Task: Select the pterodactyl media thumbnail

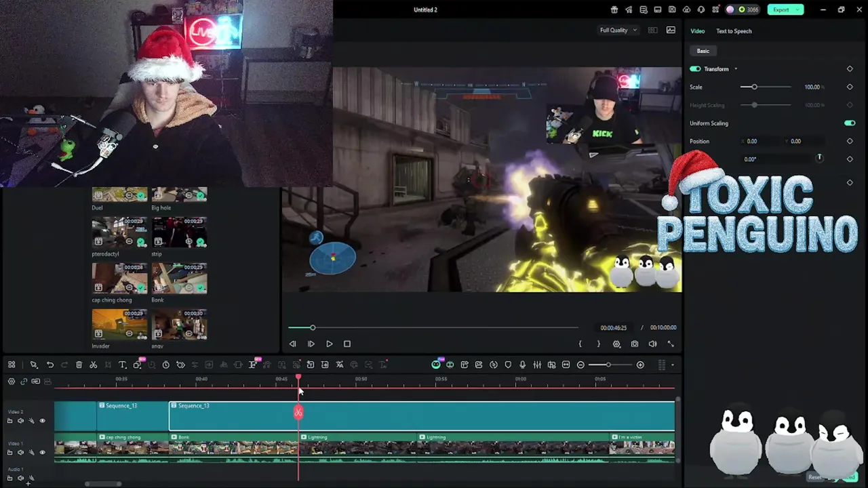Action: click(119, 232)
